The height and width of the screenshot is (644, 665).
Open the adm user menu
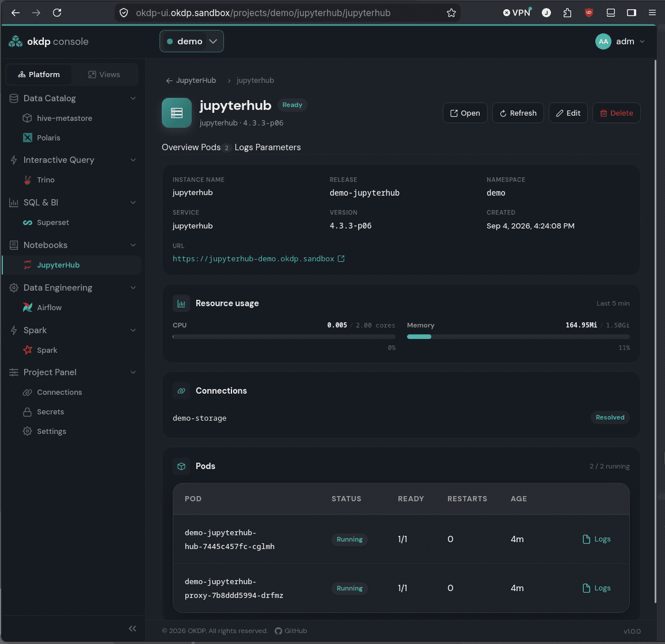[620, 41]
